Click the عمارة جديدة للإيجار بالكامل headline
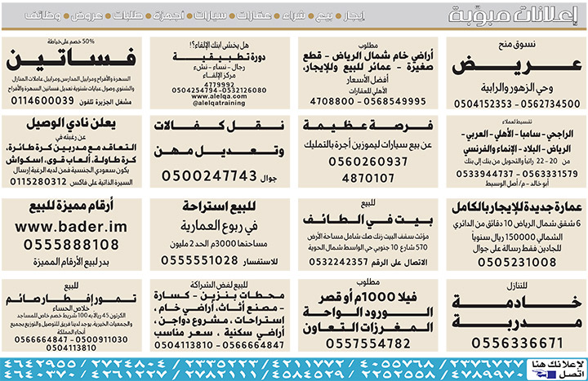Viewport: 588px width, 381px height. [x=517, y=207]
